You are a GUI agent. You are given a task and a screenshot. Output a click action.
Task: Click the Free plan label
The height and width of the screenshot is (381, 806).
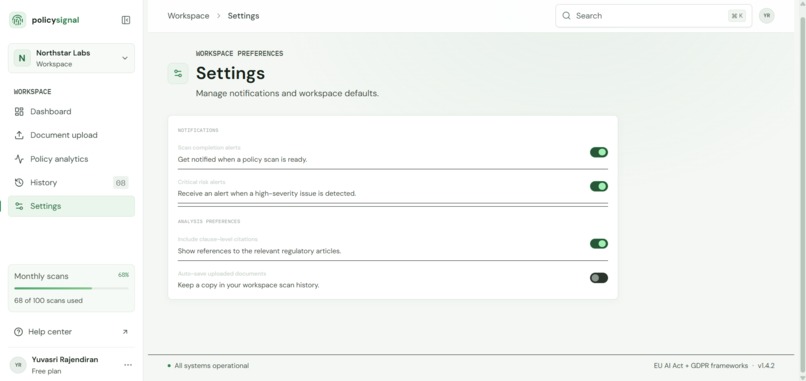tap(46, 371)
